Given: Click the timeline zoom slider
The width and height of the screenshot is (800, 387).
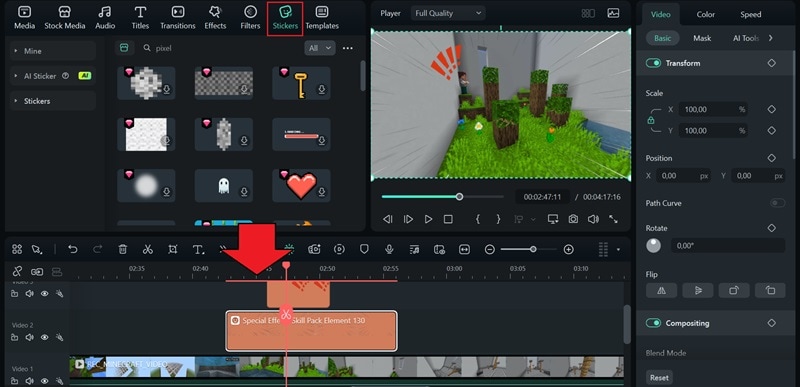Looking at the screenshot, I should point(529,249).
